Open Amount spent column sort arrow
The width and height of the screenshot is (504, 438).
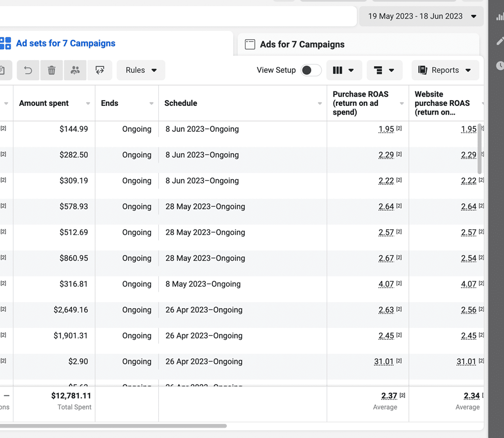[88, 103]
